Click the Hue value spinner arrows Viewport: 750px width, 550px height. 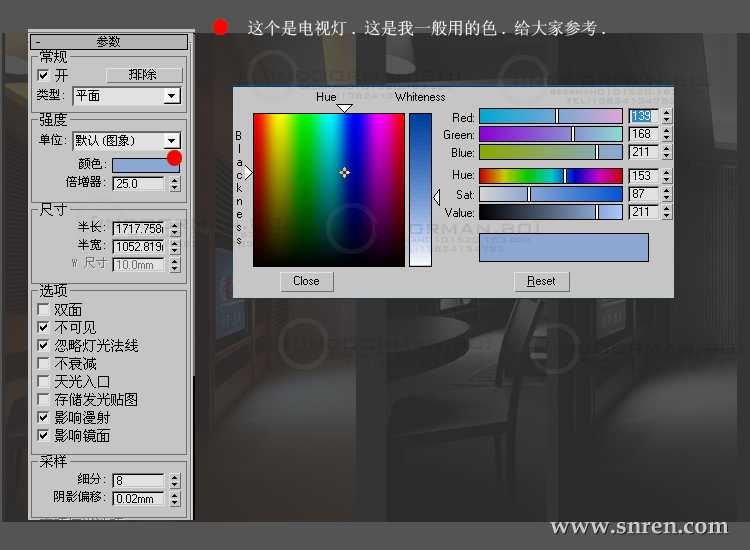pyautogui.click(x=667, y=176)
